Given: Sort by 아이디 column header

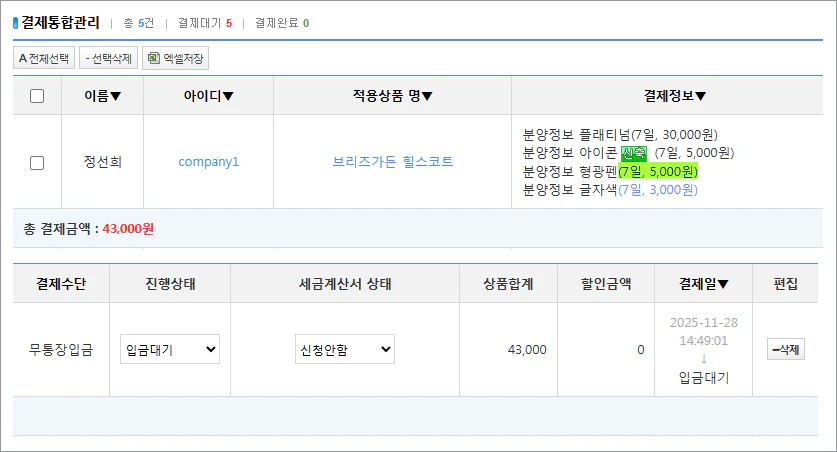Looking at the screenshot, I should [x=208, y=96].
